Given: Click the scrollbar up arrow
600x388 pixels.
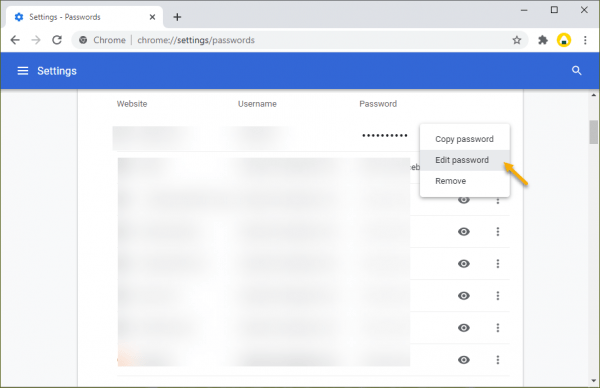Looking at the screenshot, I should [x=593, y=95].
